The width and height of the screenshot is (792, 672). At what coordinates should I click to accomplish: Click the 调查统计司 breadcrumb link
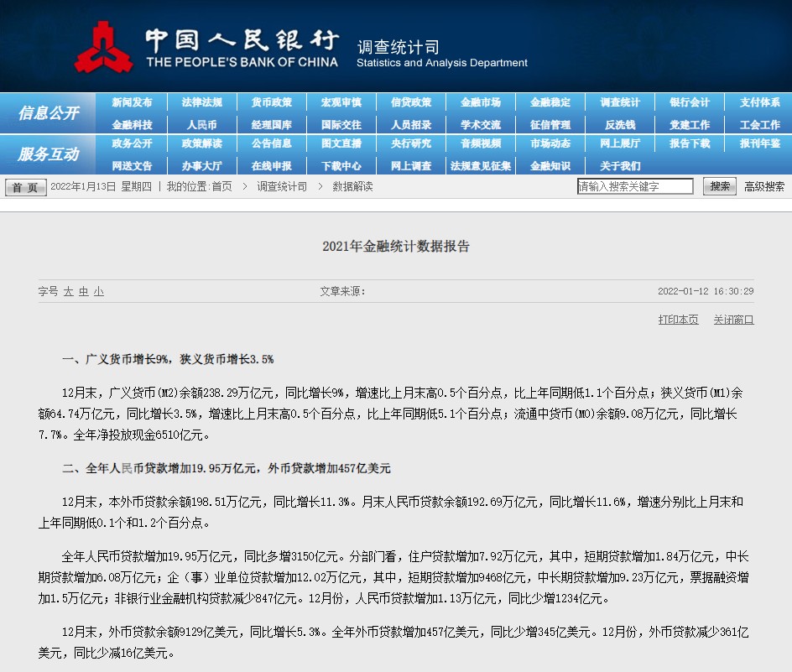[282, 186]
